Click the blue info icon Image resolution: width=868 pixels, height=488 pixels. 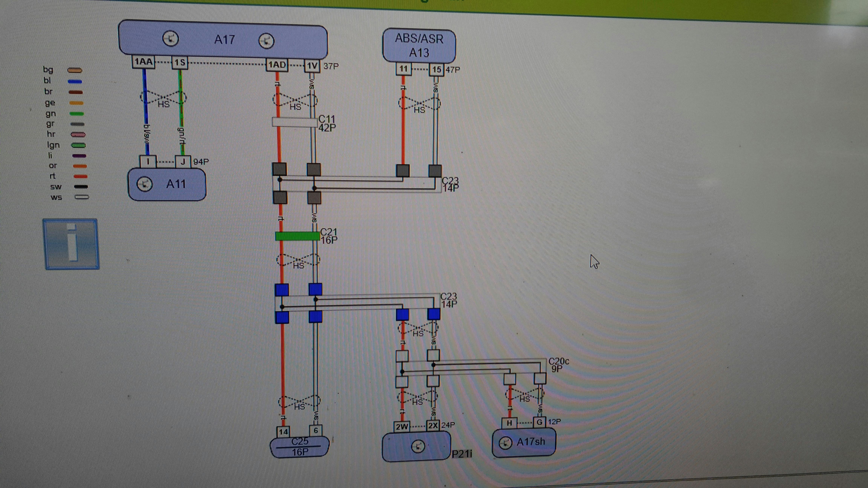[71, 244]
